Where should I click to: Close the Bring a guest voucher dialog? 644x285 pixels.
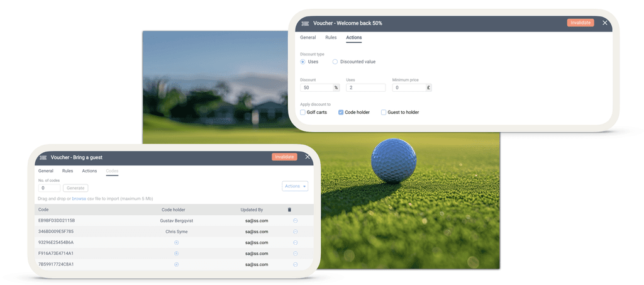click(x=308, y=157)
